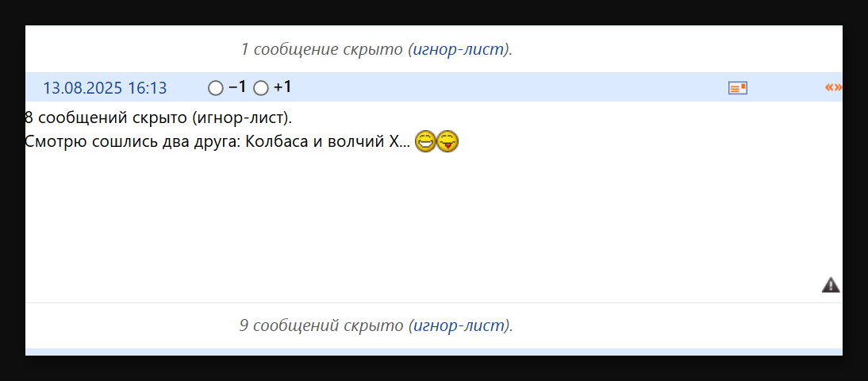Open игнор-лист link beside "9 сообщений скрыто"

459,325
